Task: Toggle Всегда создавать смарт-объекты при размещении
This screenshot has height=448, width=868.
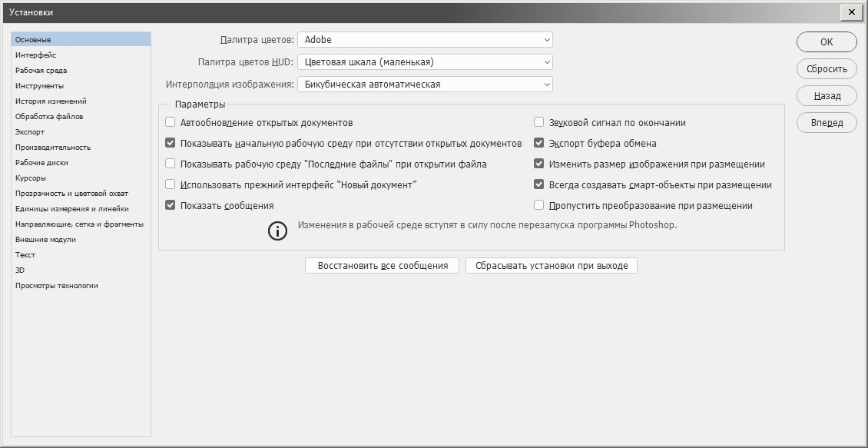Action: (x=539, y=185)
